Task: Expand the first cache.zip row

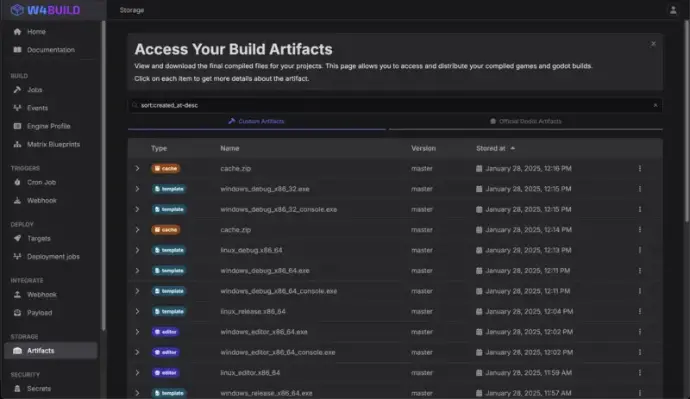Action: pos(137,168)
